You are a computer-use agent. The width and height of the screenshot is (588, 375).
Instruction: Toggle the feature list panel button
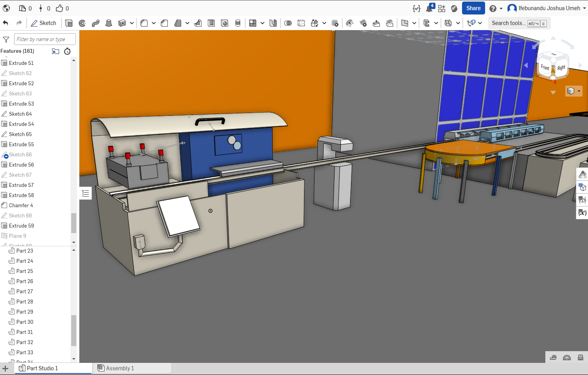[86, 194]
